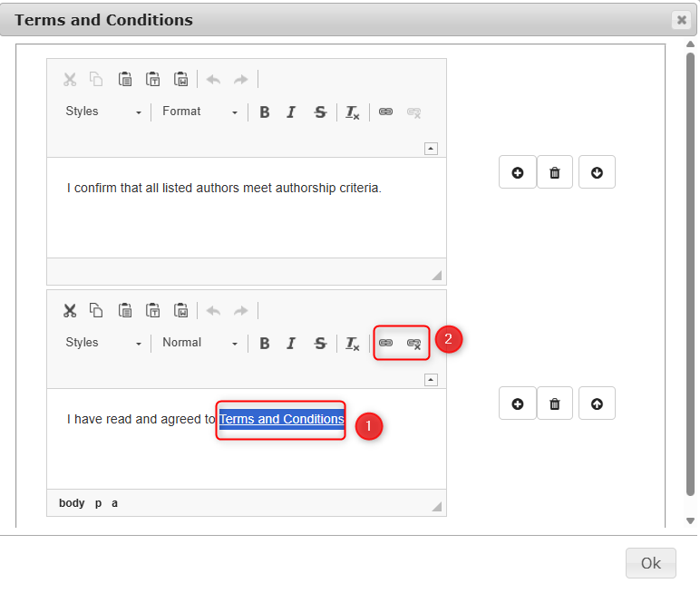
Task: Open the Normal format dropdown
Action: coord(199,343)
